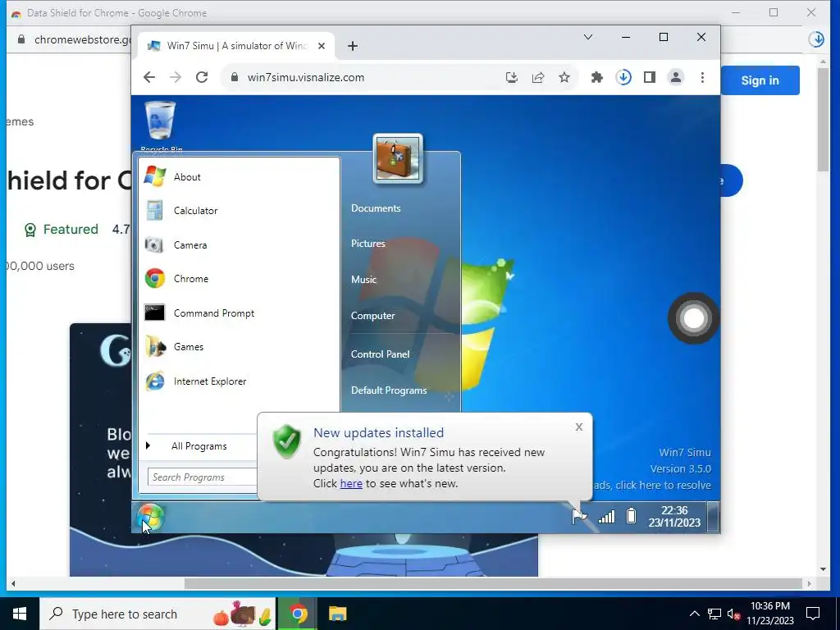Go back in the Win7 Simu browser window

[149, 77]
